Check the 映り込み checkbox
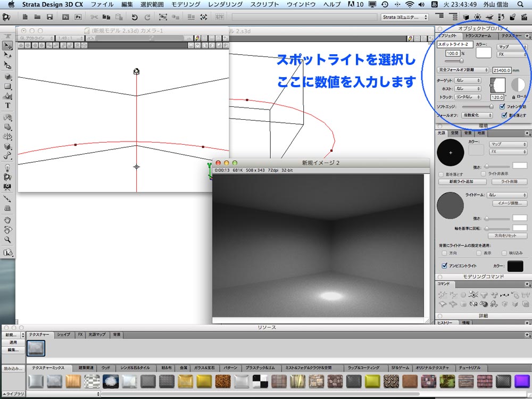Screen dimensions: 532x399 pyautogui.click(x=504, y=253)
